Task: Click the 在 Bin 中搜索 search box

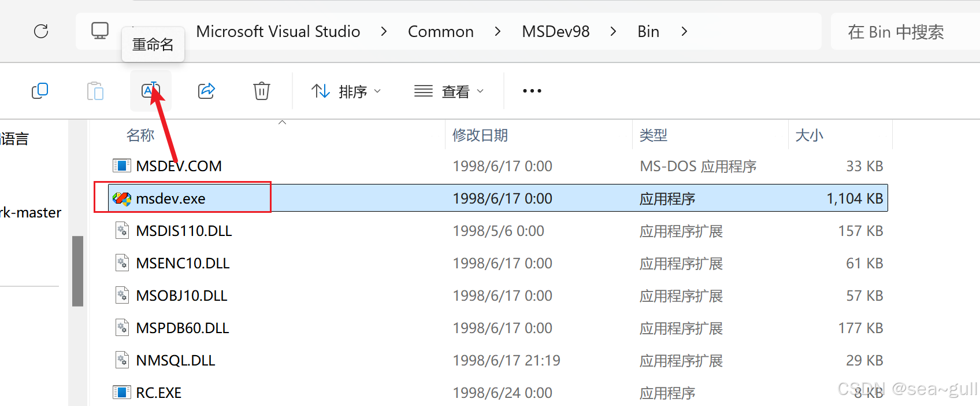Action: (x=905, y=32)
